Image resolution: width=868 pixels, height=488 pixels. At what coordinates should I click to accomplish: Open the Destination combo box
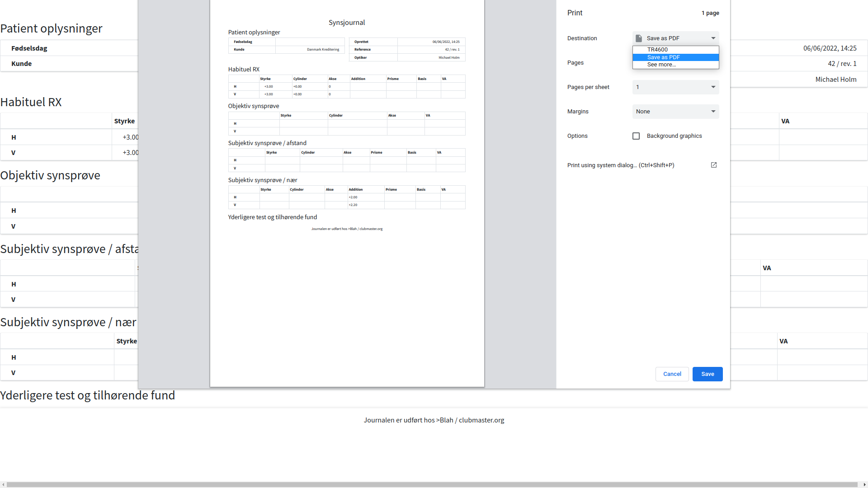pyautogui.click(x=675, y=38)
